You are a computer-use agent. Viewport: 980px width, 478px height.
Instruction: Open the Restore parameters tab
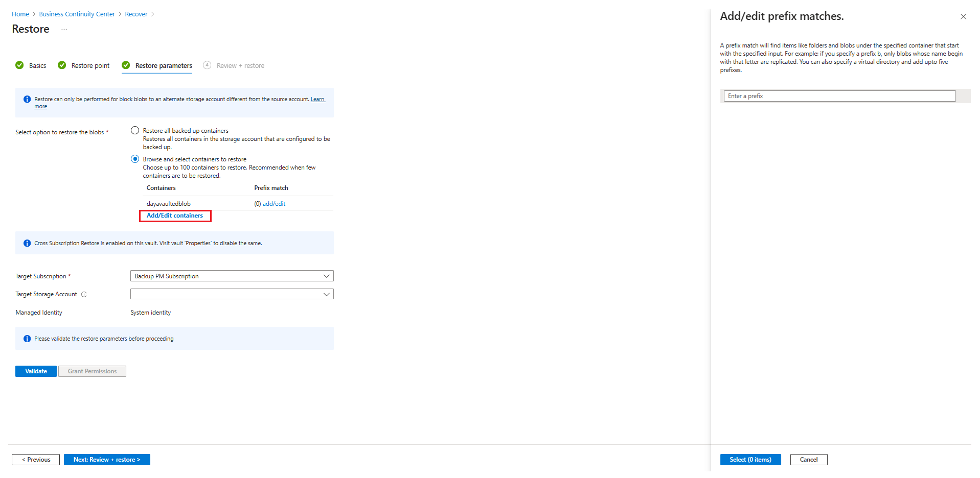pos(164,66)
